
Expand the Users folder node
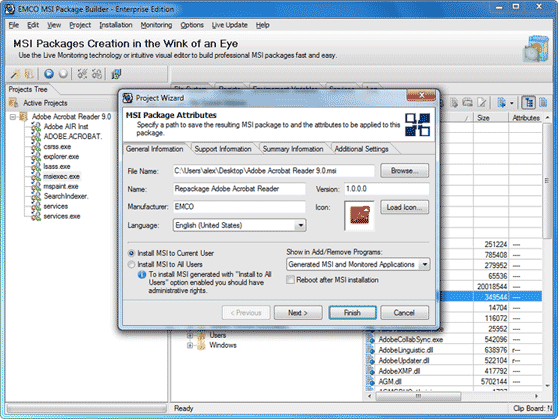(x=190, y=335)
